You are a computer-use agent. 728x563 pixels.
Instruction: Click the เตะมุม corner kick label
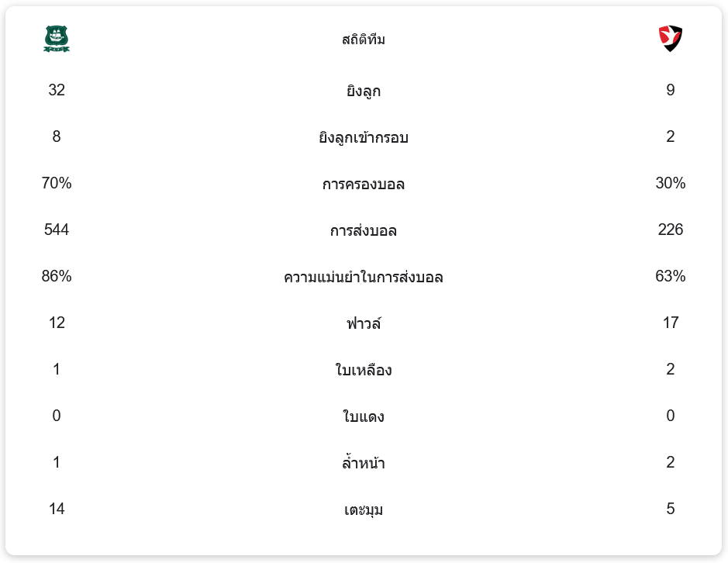point(364,509)
